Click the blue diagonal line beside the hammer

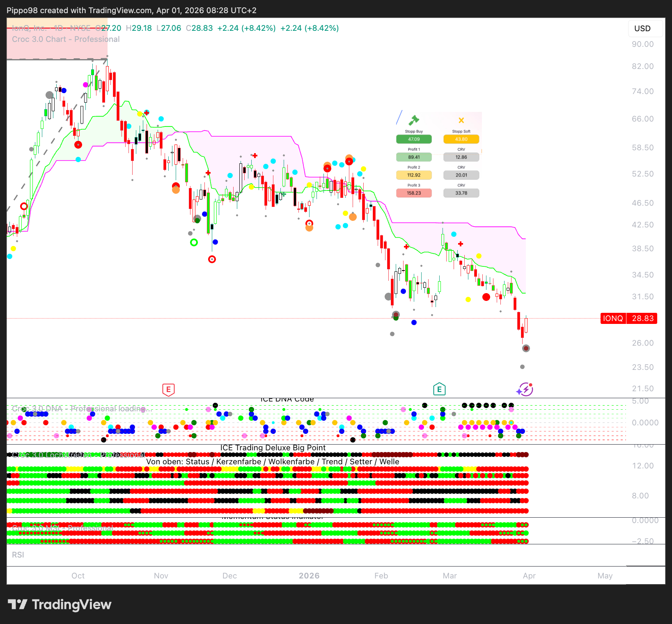pyautogui.click(x=399, y=117)
